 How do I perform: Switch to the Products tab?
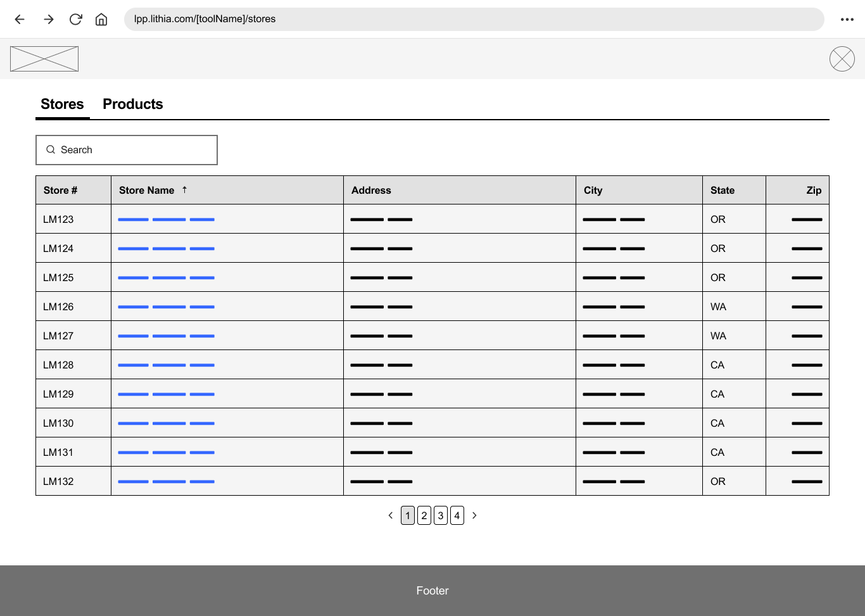point(132,104)
